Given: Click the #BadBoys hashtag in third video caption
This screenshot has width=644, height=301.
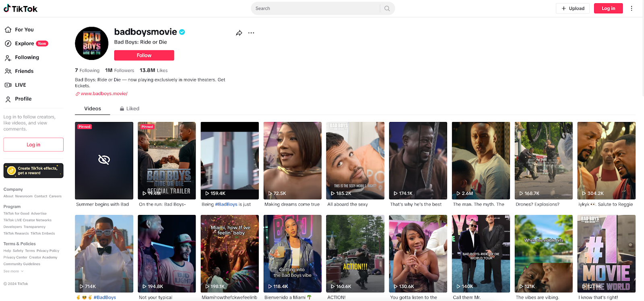Looking at the screenshot, I should [226, 204].
